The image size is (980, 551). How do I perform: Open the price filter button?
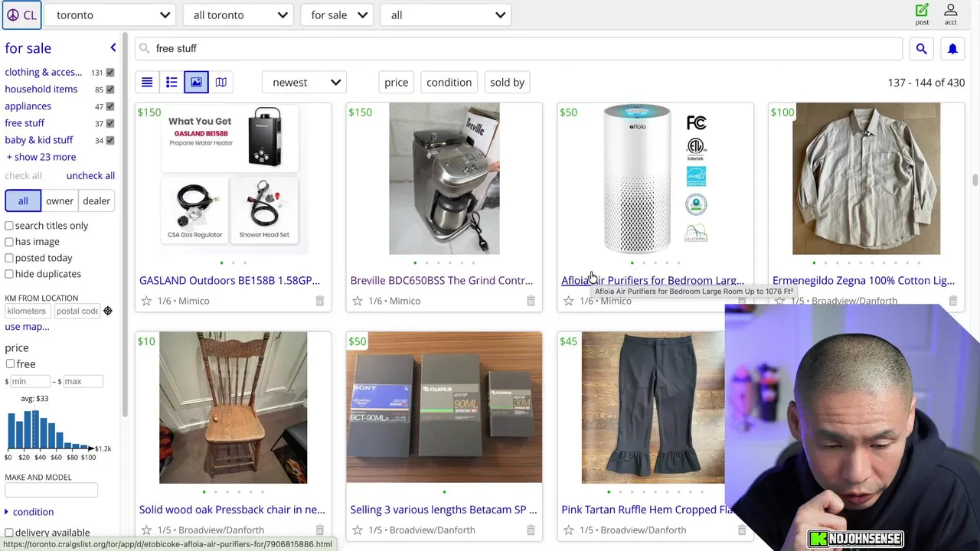(396, 82)
